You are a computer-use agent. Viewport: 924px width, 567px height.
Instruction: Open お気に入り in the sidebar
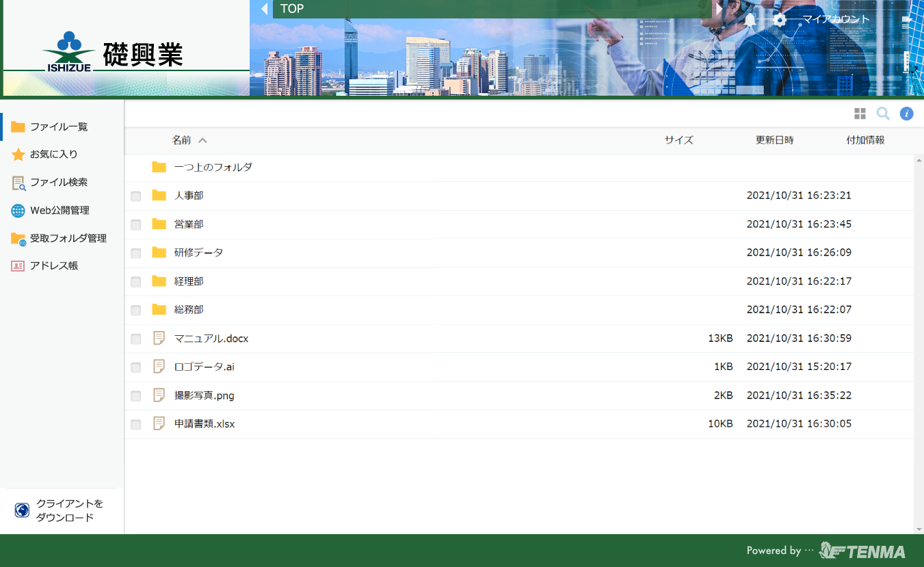click(53, 155)
